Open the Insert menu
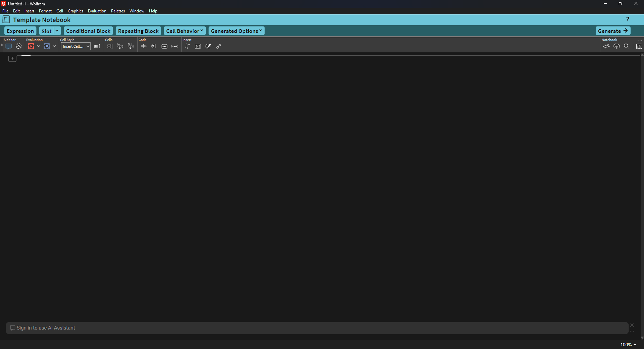Screen dimensions: 644x349 (29, 11)
